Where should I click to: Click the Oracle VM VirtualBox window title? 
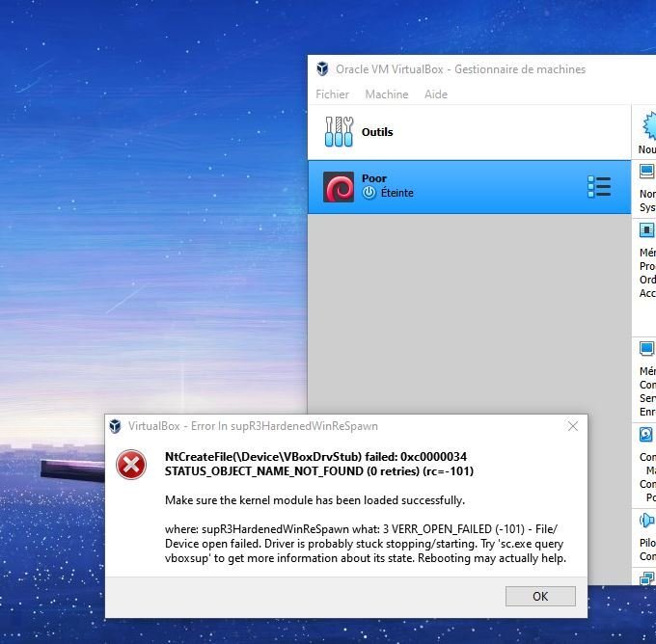click(x=460, y=69)
